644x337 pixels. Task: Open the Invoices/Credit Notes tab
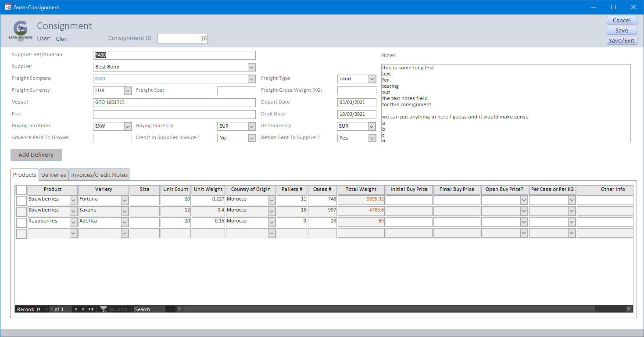click(99, 175)
